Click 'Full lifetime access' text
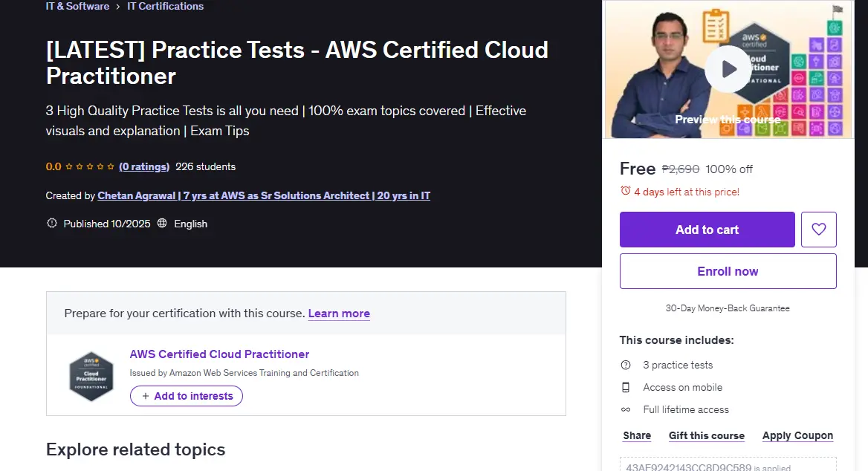Viewport: 868px width, 471px height. pos(686,409)
